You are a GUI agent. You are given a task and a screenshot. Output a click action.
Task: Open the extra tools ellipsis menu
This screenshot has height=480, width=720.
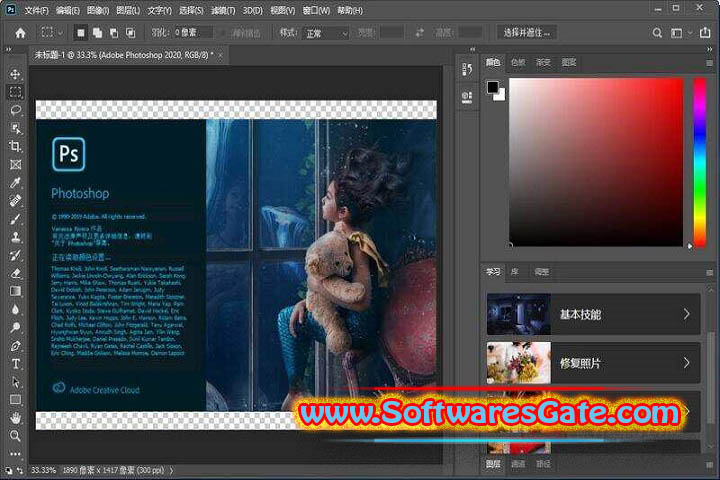15,454
